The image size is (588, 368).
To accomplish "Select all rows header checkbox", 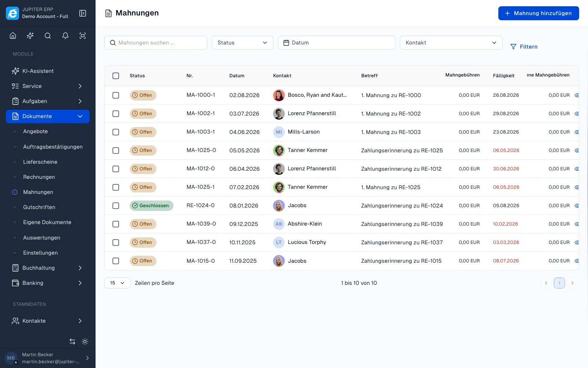I will point(116,76).
